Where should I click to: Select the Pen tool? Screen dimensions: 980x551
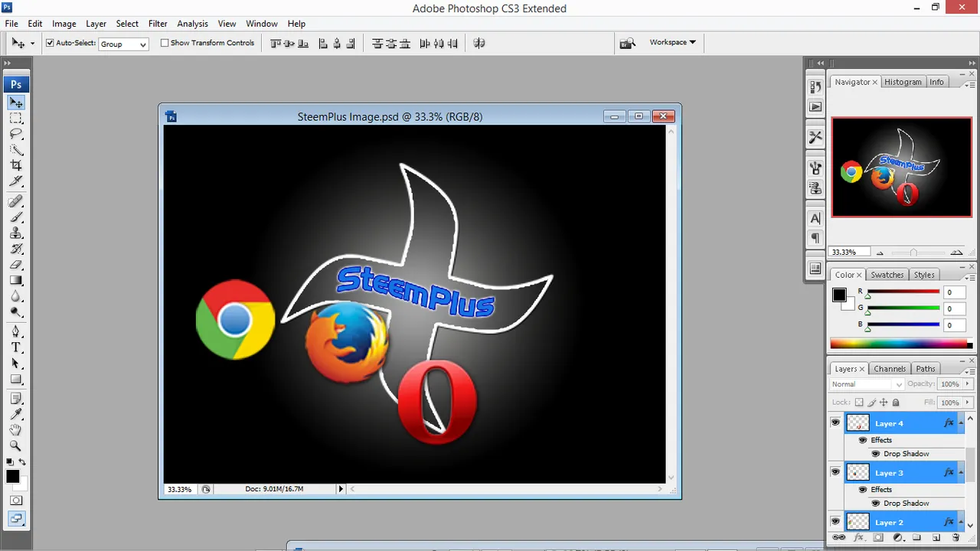point(16,331)
